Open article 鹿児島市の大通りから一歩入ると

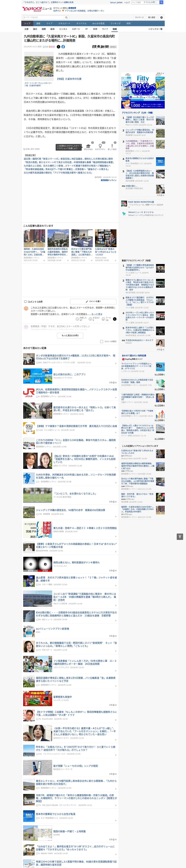click(x=84, y=409)
